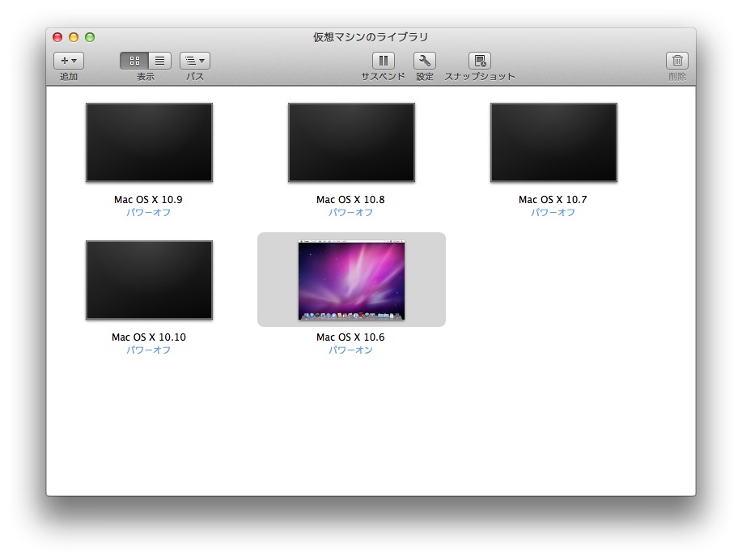Switch to list view
Screen dimensions: 742x560
pos(160,61)
